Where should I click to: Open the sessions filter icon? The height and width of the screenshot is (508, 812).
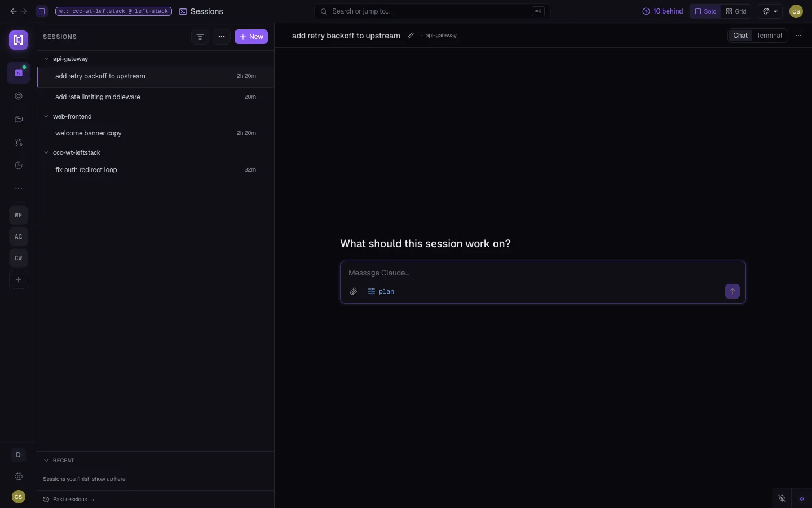coord(200,37)
